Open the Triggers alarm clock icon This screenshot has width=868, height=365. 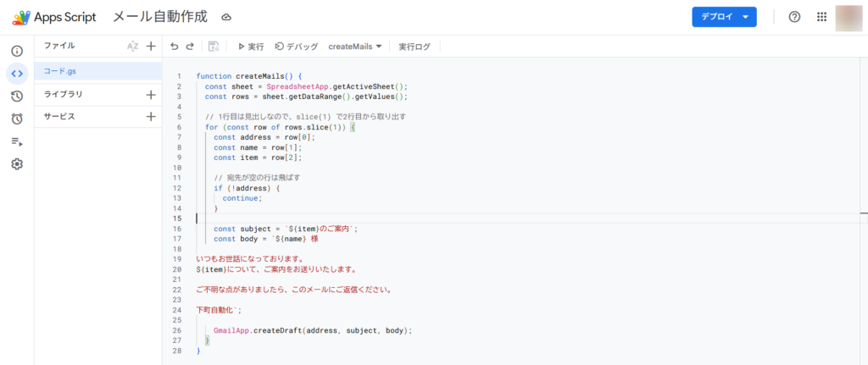17,119
